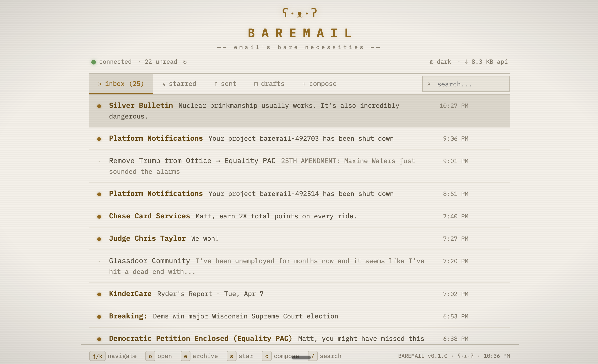Click the refresh icon beside unread count
This screenshot has height=364, width=598.
[x=185, y=62]
